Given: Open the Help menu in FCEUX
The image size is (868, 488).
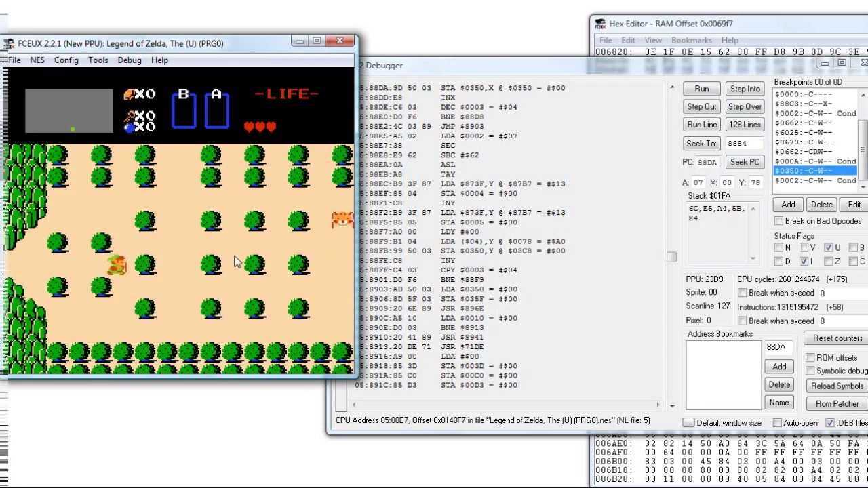Looking at the screenshot, I should point(159,60).
